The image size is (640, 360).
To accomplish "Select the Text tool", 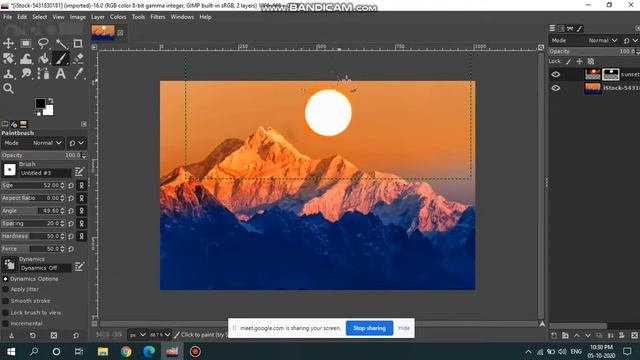I will coord(61,74).
